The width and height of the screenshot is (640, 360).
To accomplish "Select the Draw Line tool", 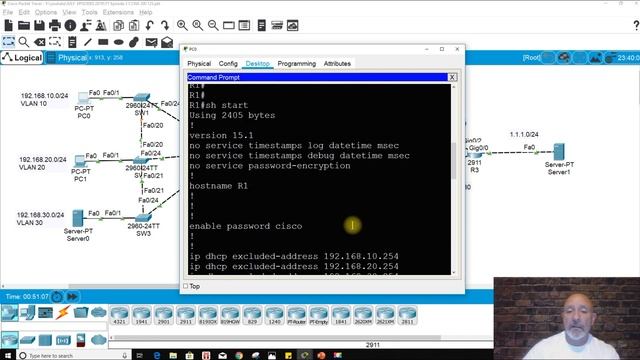I will click(x=88, y=42).
